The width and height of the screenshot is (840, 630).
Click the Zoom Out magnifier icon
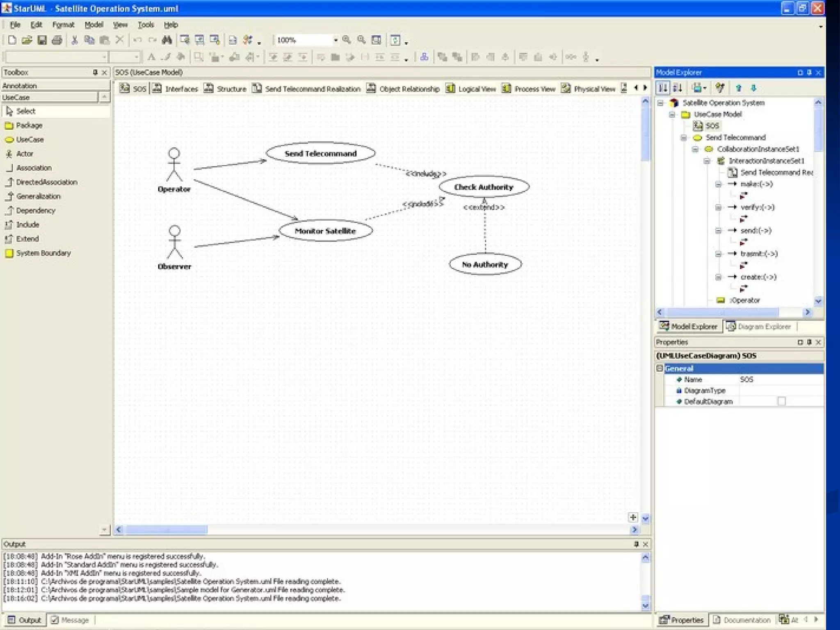click(x=361, y=40)
